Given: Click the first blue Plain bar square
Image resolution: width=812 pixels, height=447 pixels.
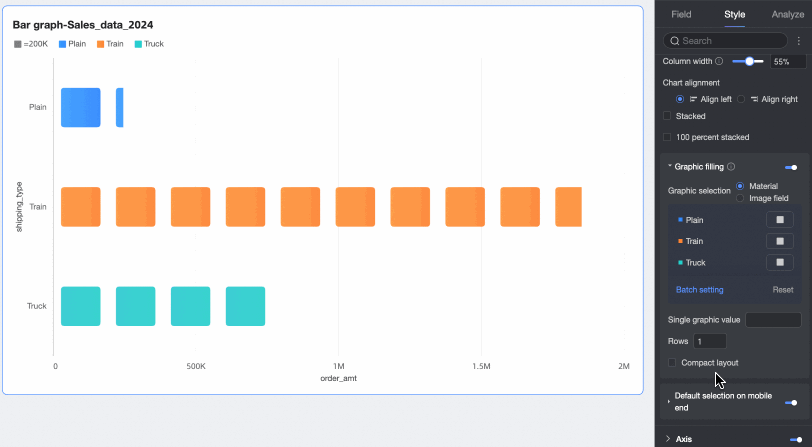Looking at the screenshot, I should (x=81, y=107).
